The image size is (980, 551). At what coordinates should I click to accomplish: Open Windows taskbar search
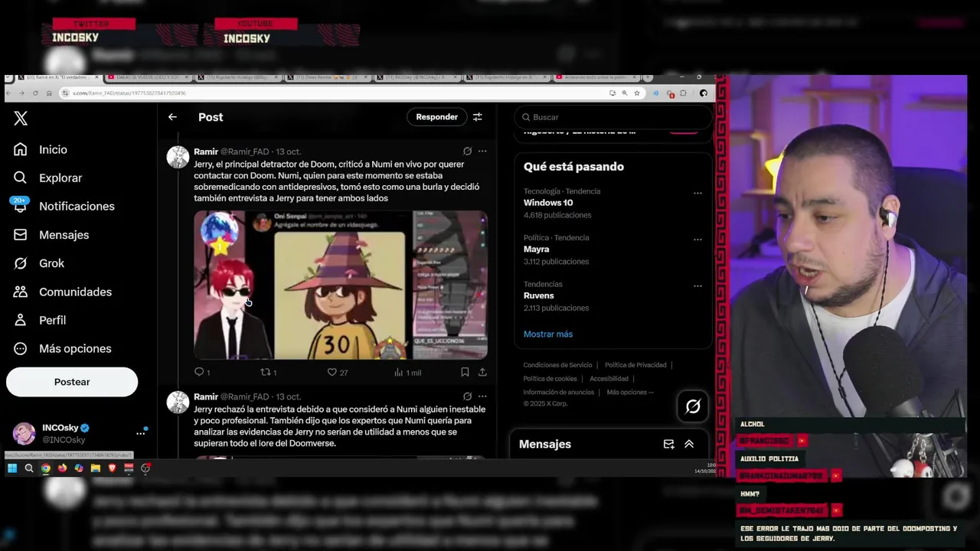click(29, 468)
